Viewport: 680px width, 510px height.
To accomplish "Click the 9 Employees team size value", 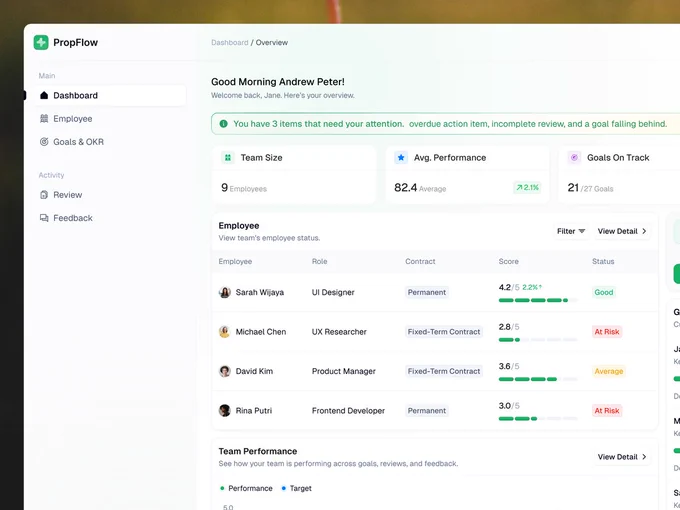I will [x=244, y=188].
